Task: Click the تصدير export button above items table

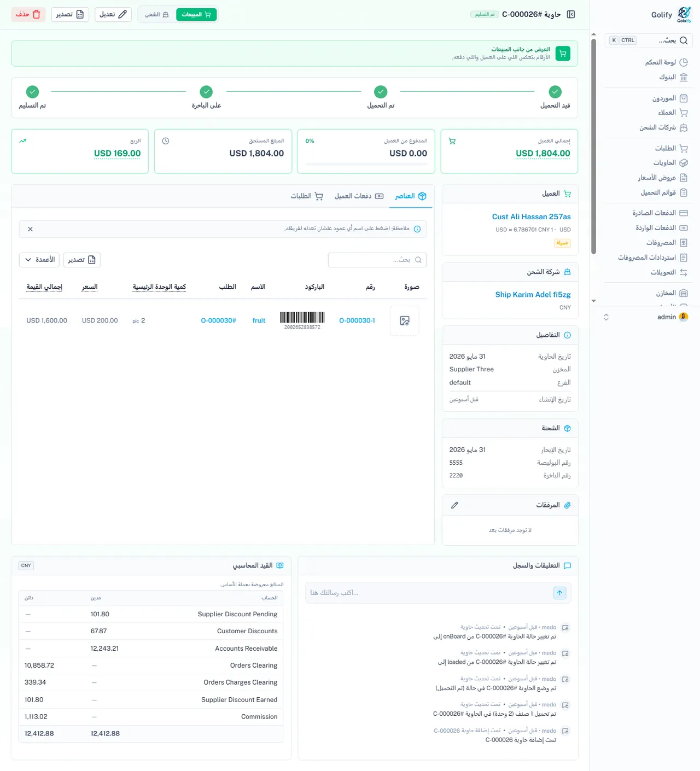Action: click(82, 260)
